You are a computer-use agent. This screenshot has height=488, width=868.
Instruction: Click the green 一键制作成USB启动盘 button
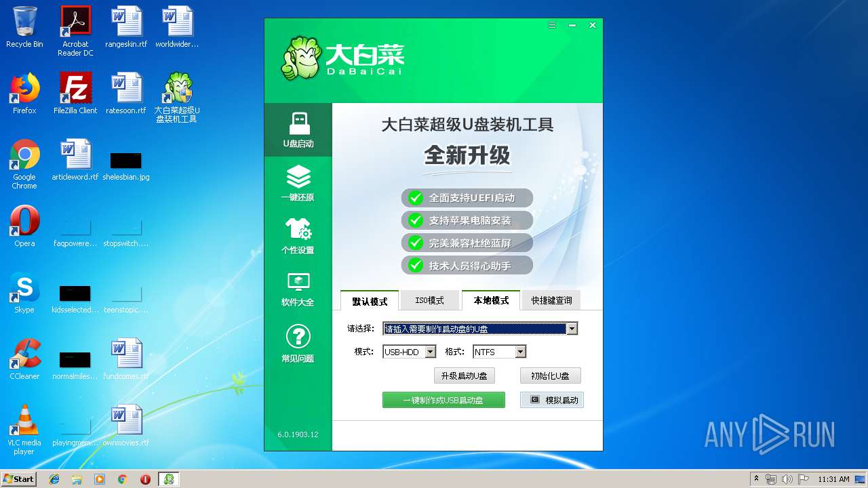point(443,400)
